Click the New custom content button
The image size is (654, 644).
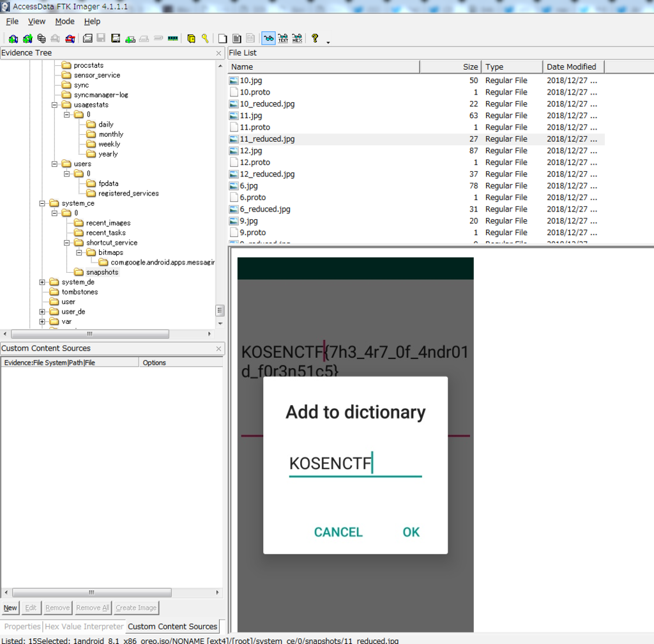click(10, 608)
